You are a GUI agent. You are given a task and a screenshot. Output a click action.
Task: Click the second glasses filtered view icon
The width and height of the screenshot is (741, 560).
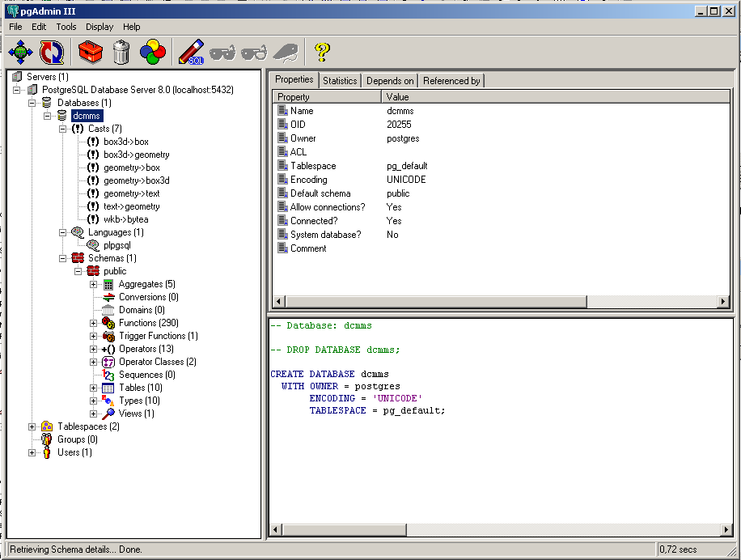pos(254,52)
